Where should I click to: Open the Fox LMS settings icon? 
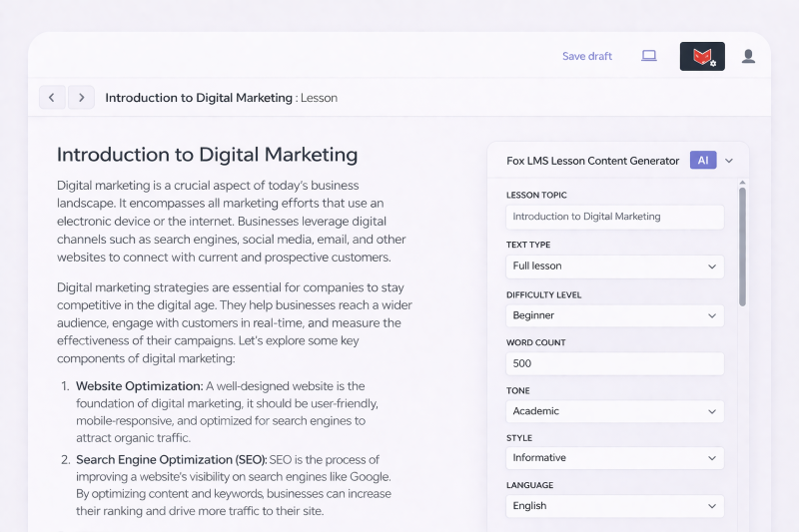(702, 57)
